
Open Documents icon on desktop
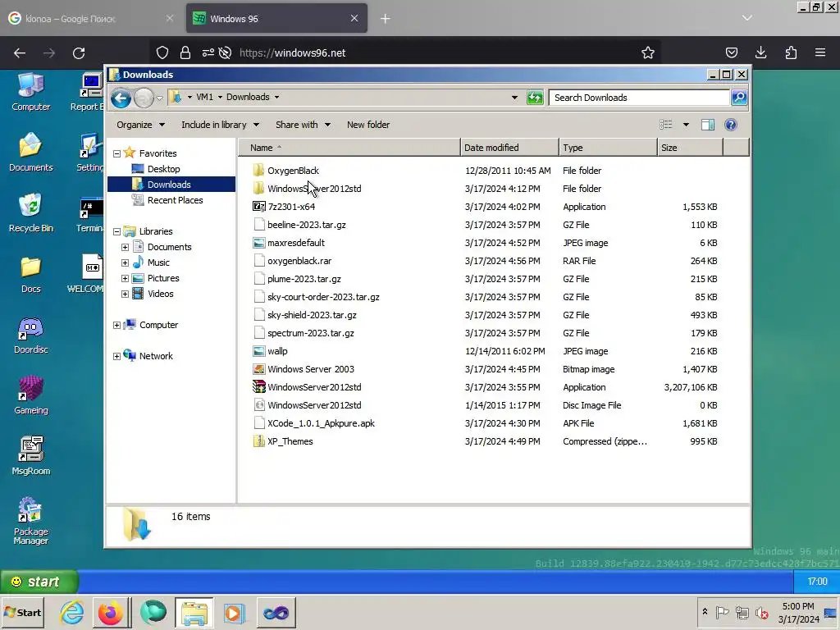point(30,152)
